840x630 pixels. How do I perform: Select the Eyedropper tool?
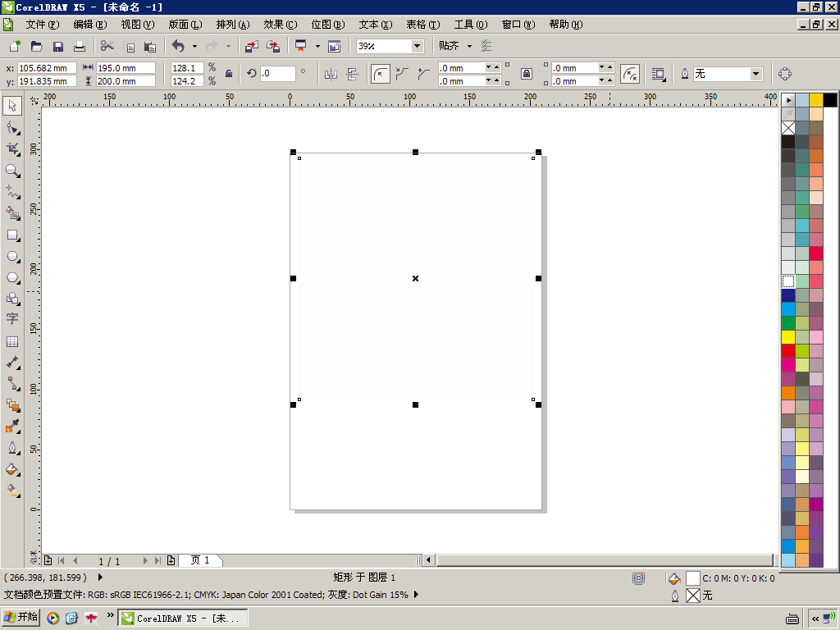[12, 427]
